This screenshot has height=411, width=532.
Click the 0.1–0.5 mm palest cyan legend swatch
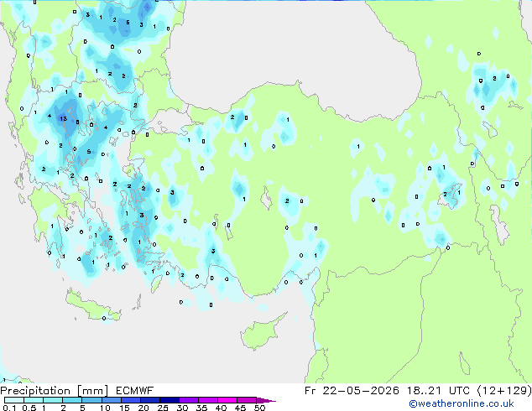click(14, 400)
